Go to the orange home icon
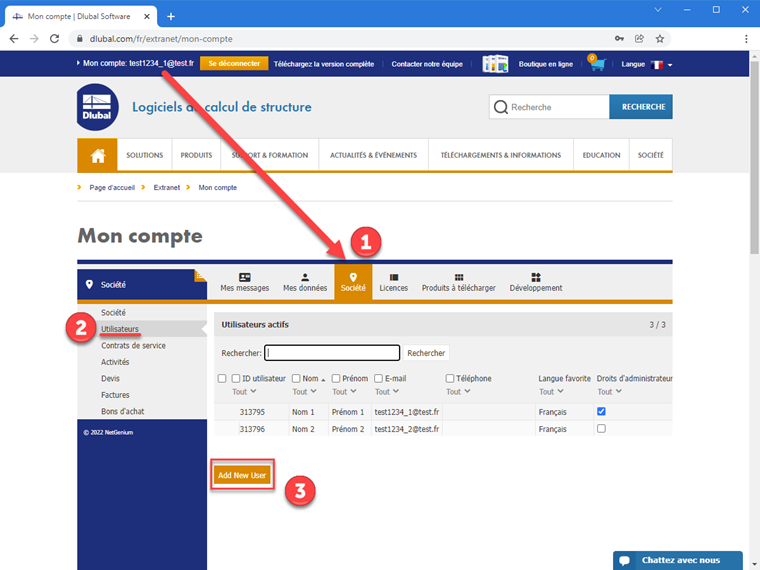 (x=97, y=155)
